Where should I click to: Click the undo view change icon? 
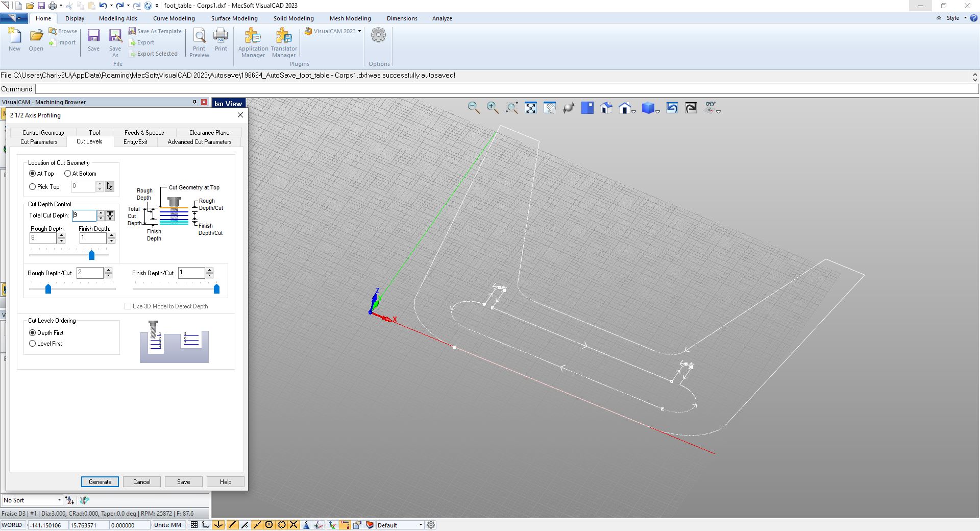point(672,108)
